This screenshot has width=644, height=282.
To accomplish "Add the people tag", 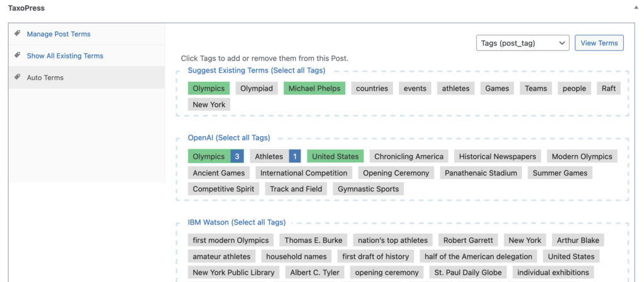I will coord(574,88).
